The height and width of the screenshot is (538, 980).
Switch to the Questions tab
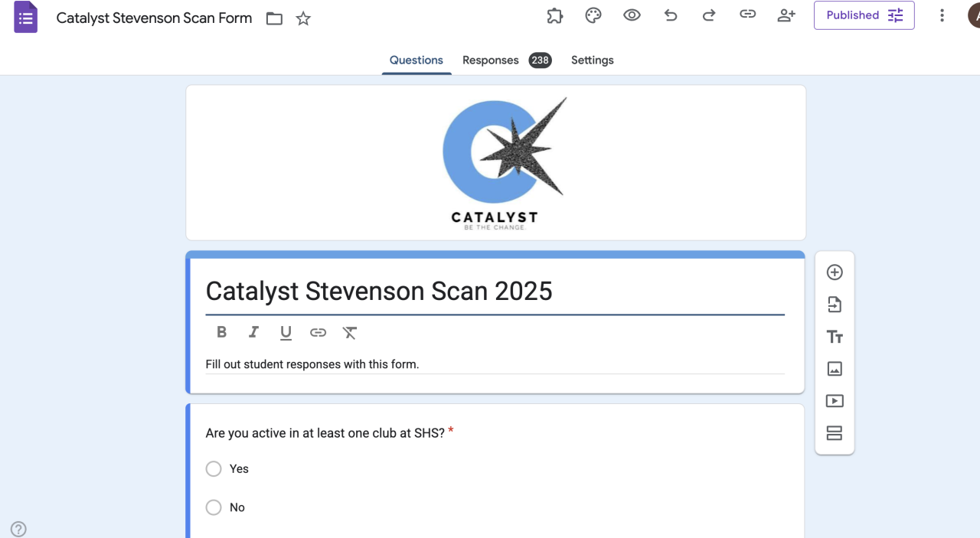(x=416, y=60)
